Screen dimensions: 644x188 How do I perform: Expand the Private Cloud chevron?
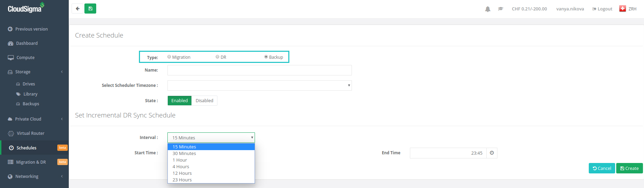pos(62,119)
